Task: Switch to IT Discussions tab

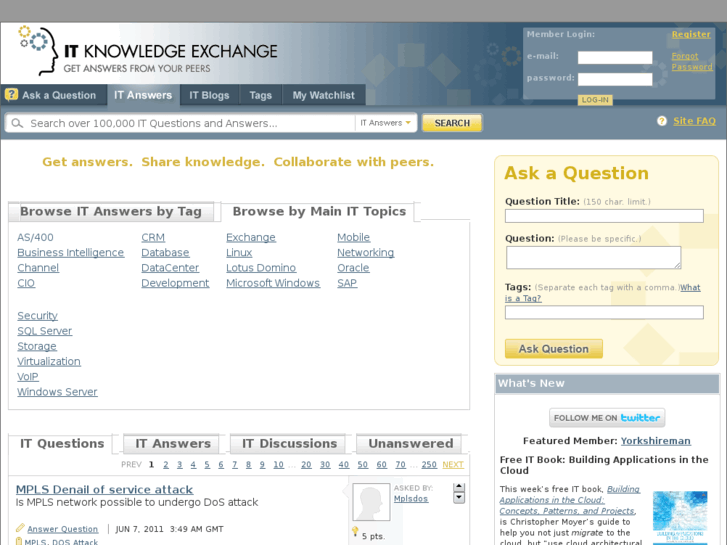Action: pyautogui.click(x=289, y=443)
